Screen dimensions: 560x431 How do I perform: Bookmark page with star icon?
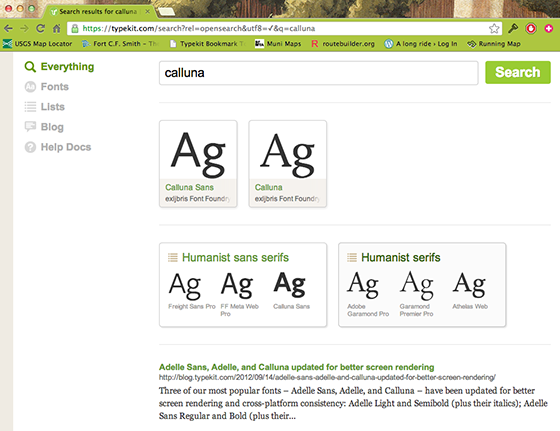tap(494, 29)
